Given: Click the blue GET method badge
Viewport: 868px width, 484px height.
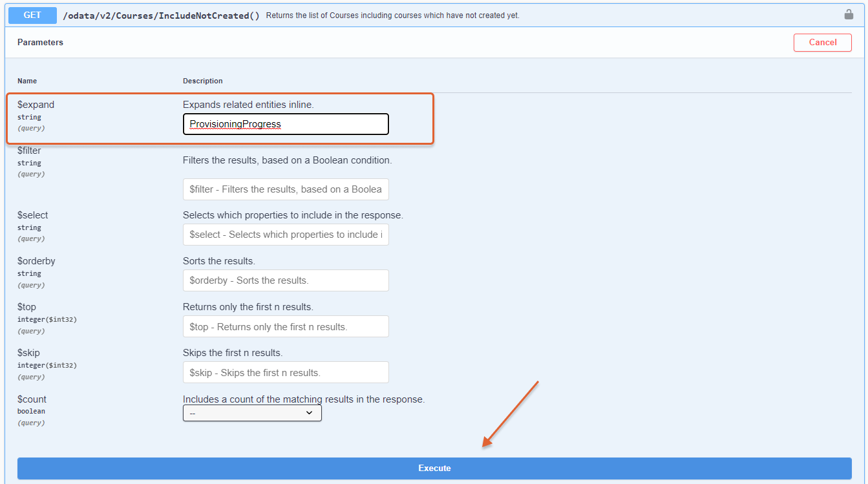Looking at the screenshot, I should coord(32,15).
